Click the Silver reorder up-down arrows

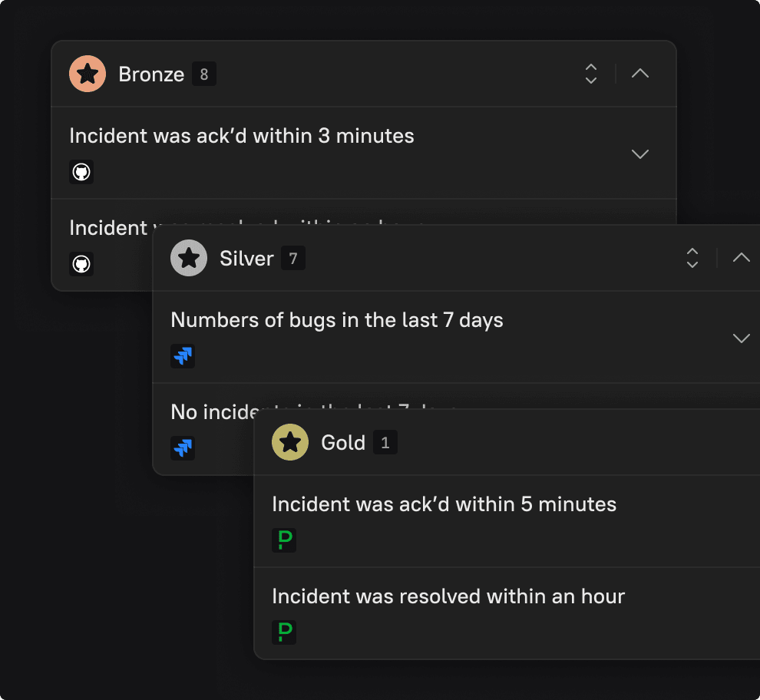(x=692, y=258)
